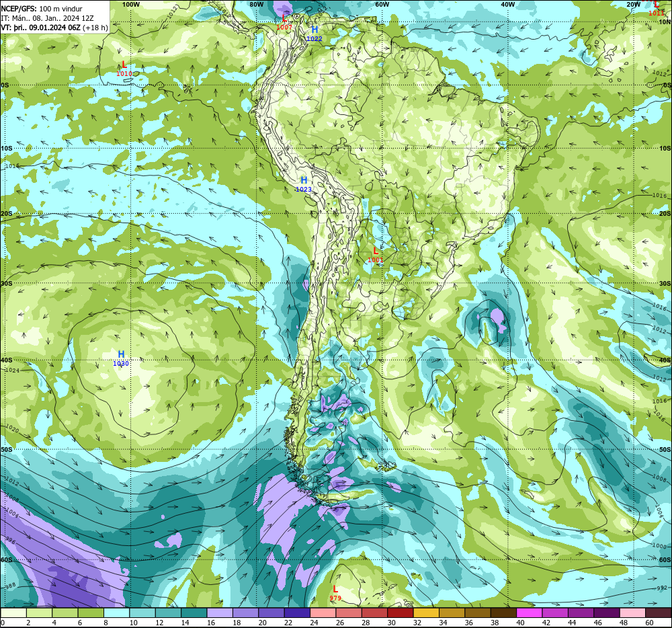
Task: Click the 100W longitude label
Action: (x=131, y=4)
